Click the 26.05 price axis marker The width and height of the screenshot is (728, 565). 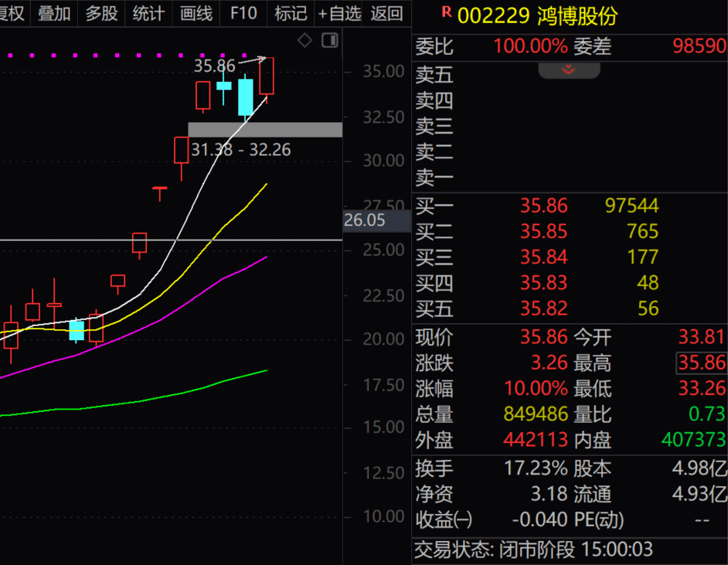coord(376,220)
